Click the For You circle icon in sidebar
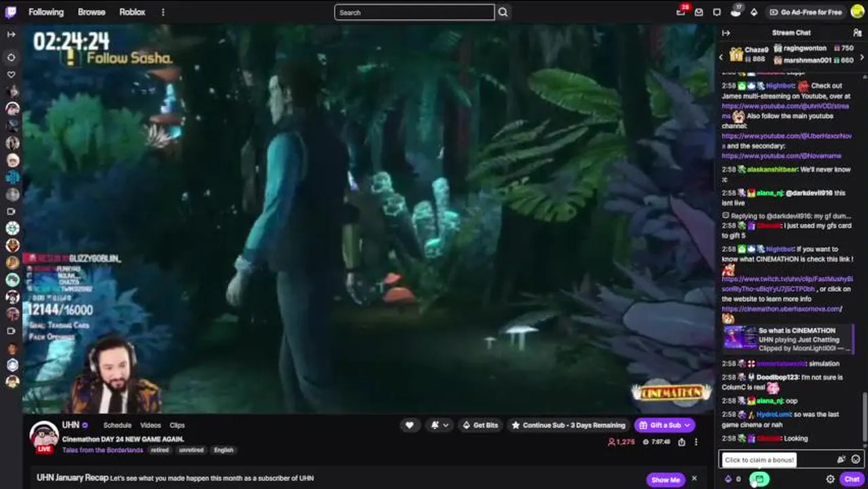 pos(11,57)
